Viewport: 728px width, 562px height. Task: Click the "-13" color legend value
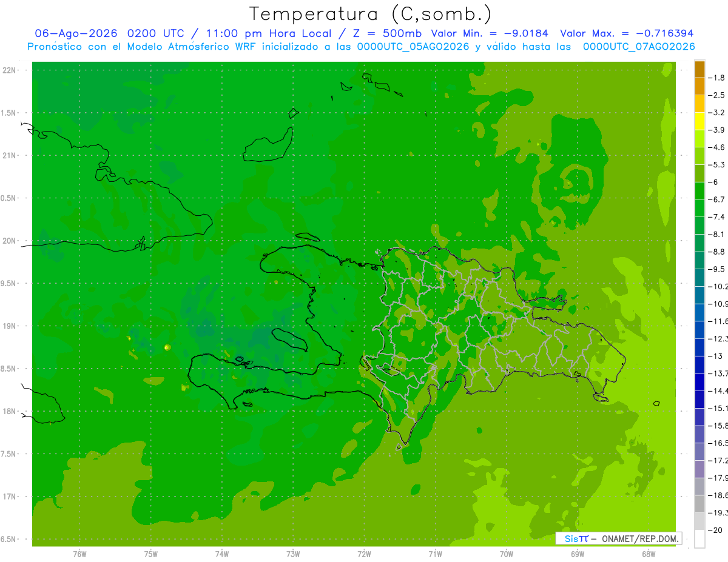pyautogui.click(x=715, y=356)
